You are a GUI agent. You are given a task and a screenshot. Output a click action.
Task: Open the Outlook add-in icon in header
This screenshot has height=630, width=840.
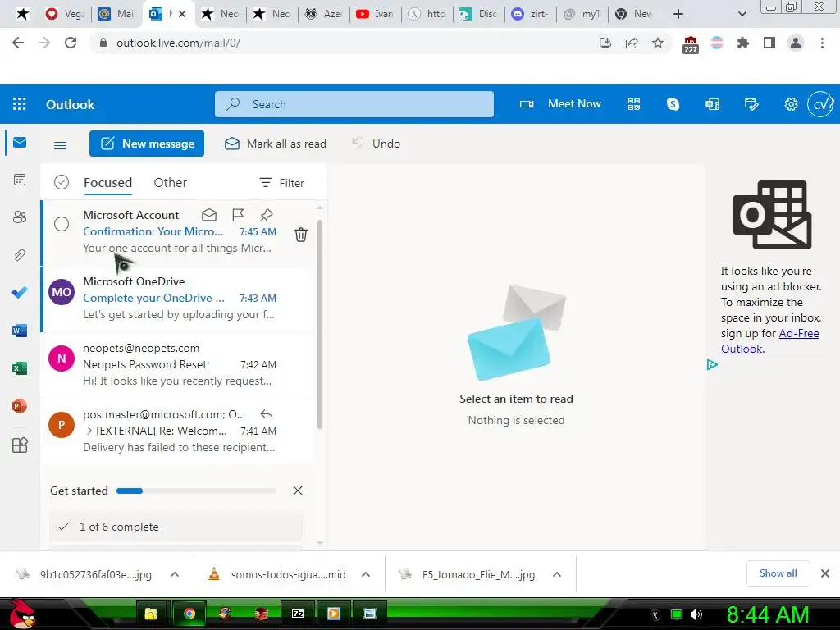pos(713,104)
